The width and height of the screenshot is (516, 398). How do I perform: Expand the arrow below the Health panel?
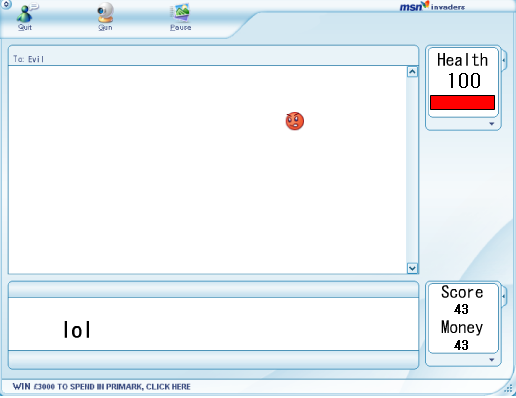(x=491, y=124)
